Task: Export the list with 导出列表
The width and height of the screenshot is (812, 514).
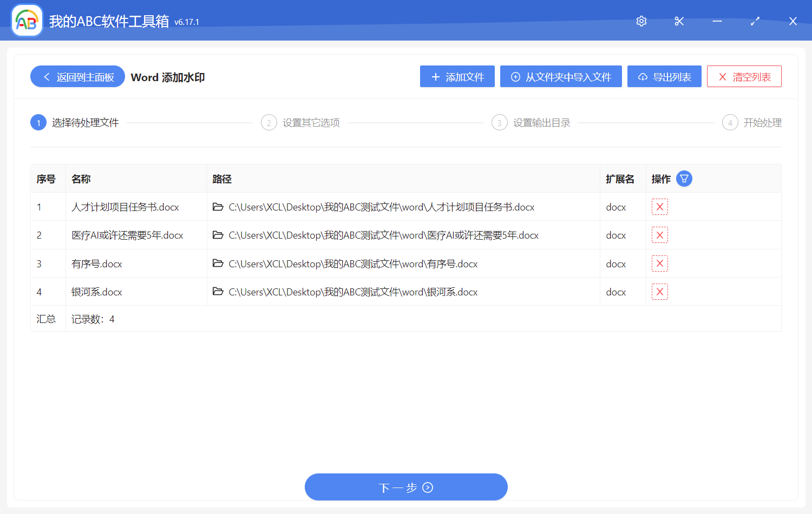Action: [664, 76]
